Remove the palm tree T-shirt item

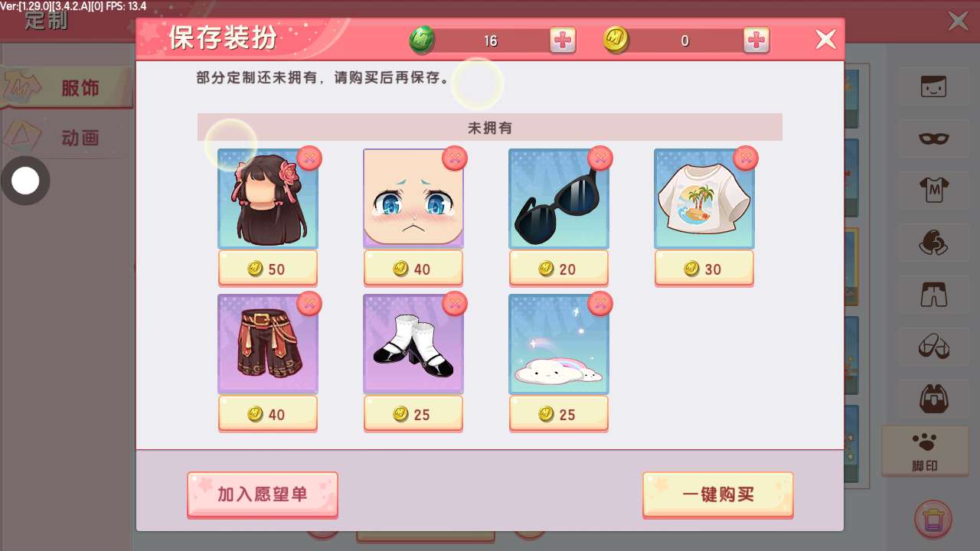[746, 158]
